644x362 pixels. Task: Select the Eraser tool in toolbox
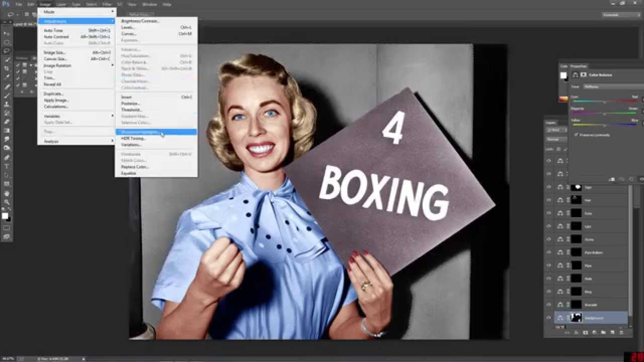(x=7, y=122)
